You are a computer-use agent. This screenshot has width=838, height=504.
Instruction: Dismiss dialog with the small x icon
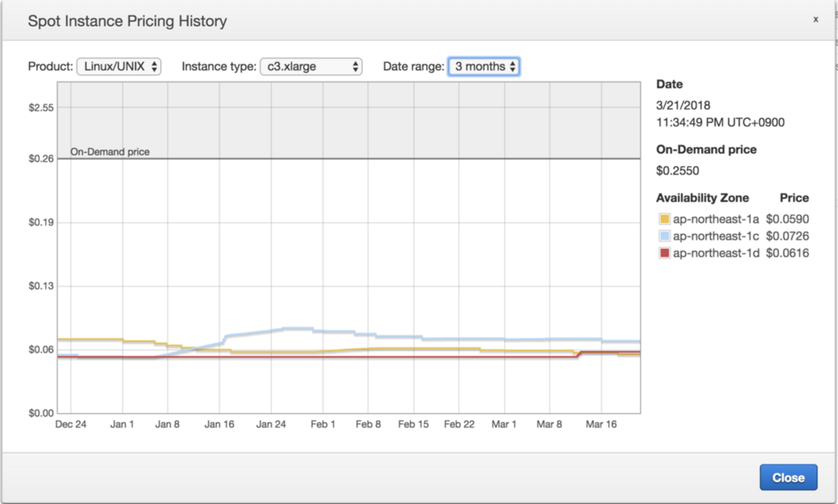point(815,20)
